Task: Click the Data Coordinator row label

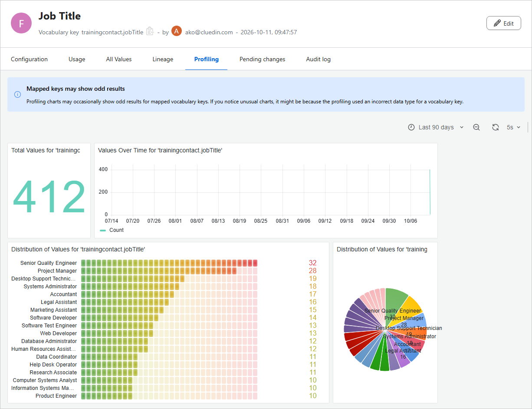Action: pyautogui.click(x=56, y=357)
